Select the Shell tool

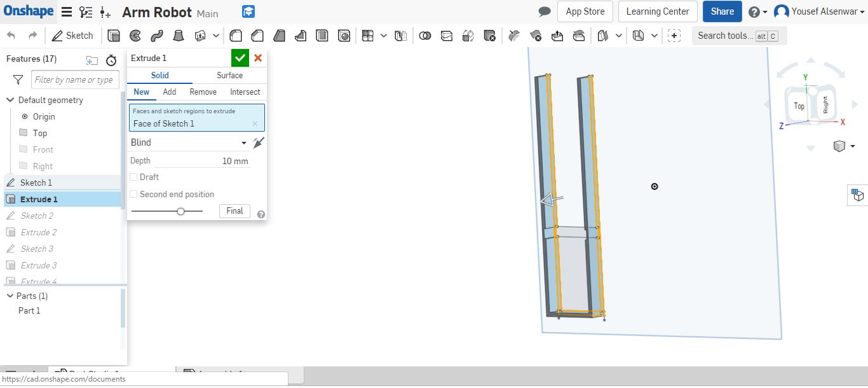[322, 36]
